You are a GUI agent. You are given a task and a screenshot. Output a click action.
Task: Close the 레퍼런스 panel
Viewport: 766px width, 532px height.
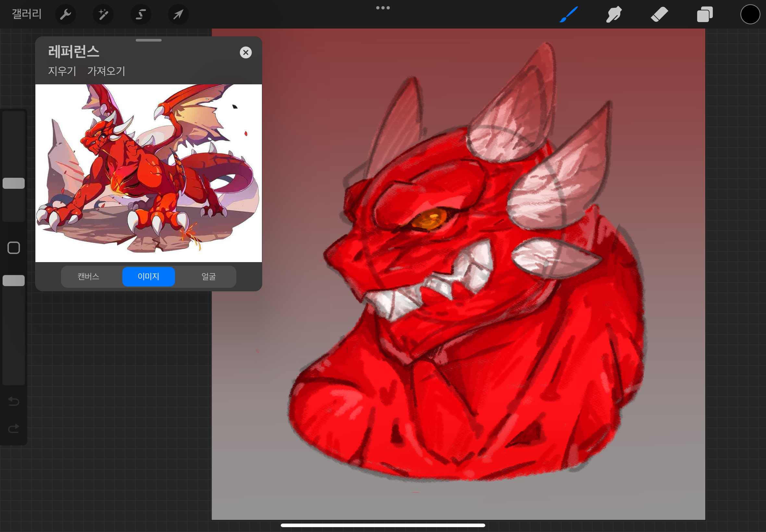246,52
